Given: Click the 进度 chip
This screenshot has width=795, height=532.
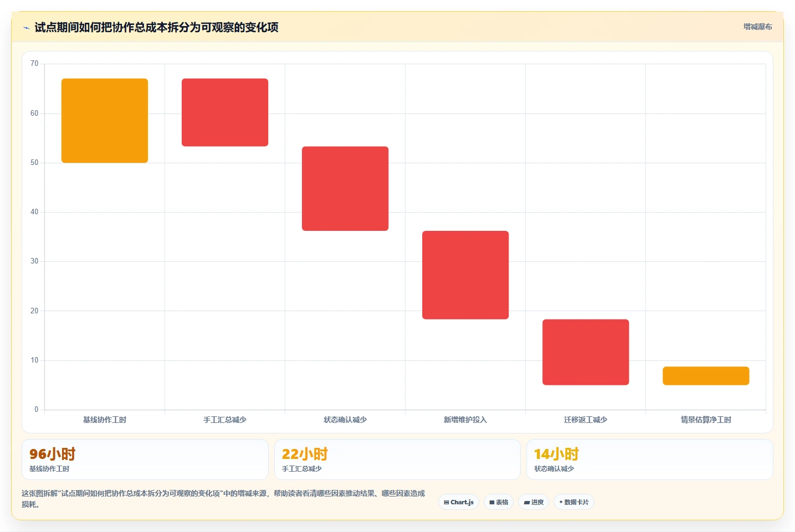Looking at the screenshot, I should click(x=534, y=502).
